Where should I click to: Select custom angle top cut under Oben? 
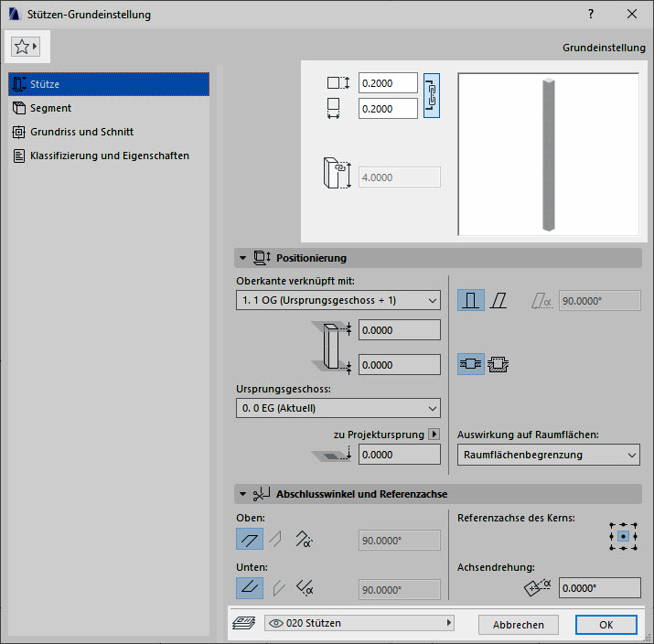tap(304, 539)
